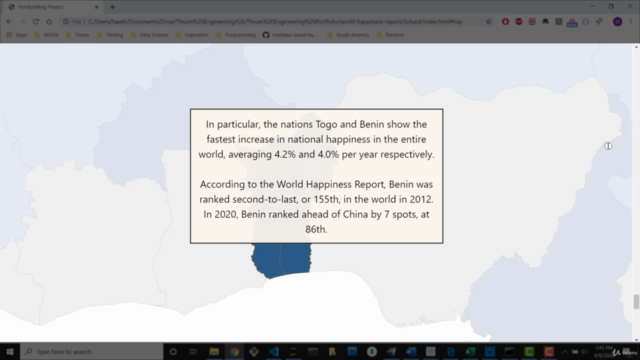Click the scrollbar up arrow

click(x=636, y=47)
